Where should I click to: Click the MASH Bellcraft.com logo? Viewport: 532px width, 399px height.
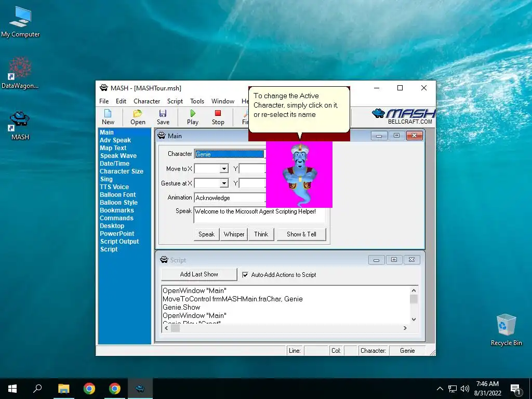tap(403, 116)
